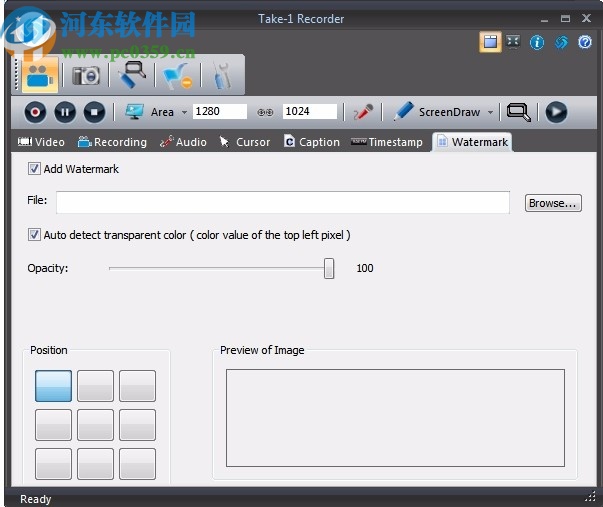Image resolution: width=603 pixels, height=507 pixels.
Task: Open the wrench settings tool
Action: tap(223, 75)
